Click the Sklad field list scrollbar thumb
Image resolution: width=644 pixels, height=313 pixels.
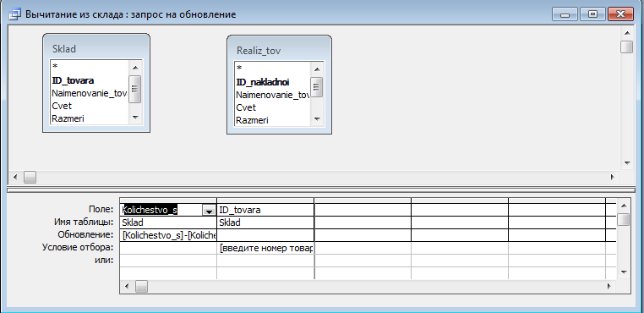coord(135,89)
